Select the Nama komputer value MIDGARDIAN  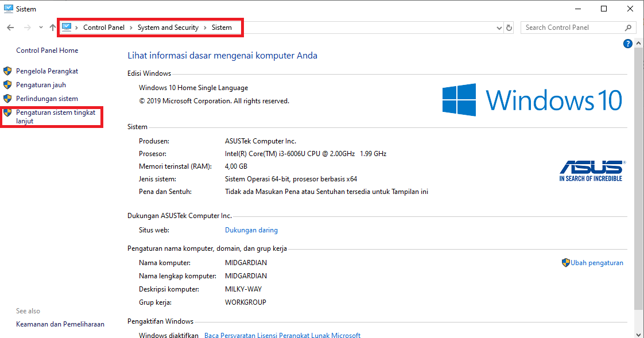tap(246, 263)
